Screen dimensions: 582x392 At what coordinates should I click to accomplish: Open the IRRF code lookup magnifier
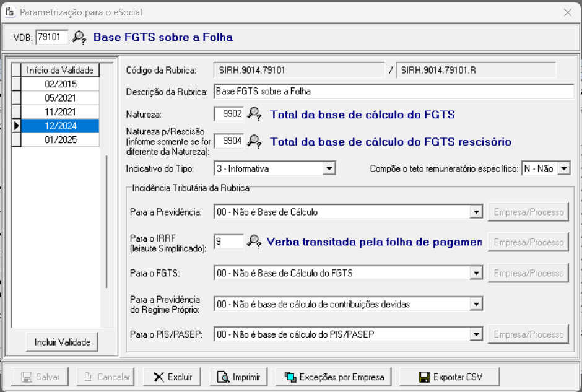[254, 242]
